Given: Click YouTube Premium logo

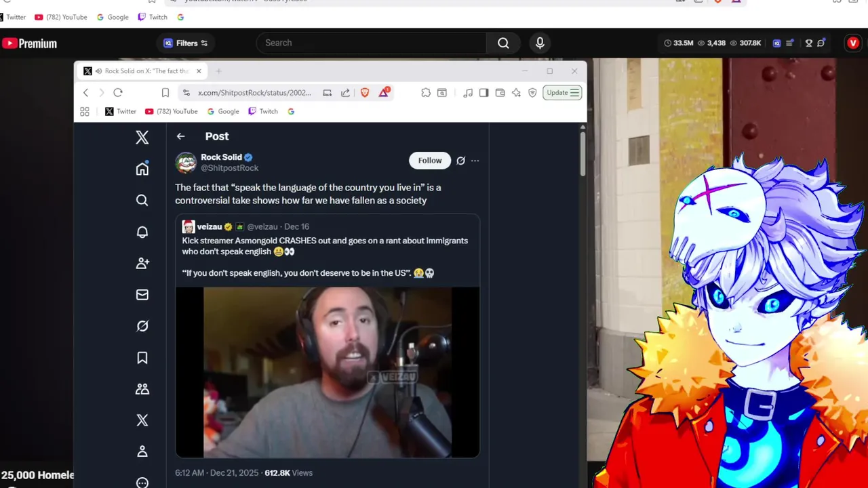Looking at the screenshot, I should point(29,43).
